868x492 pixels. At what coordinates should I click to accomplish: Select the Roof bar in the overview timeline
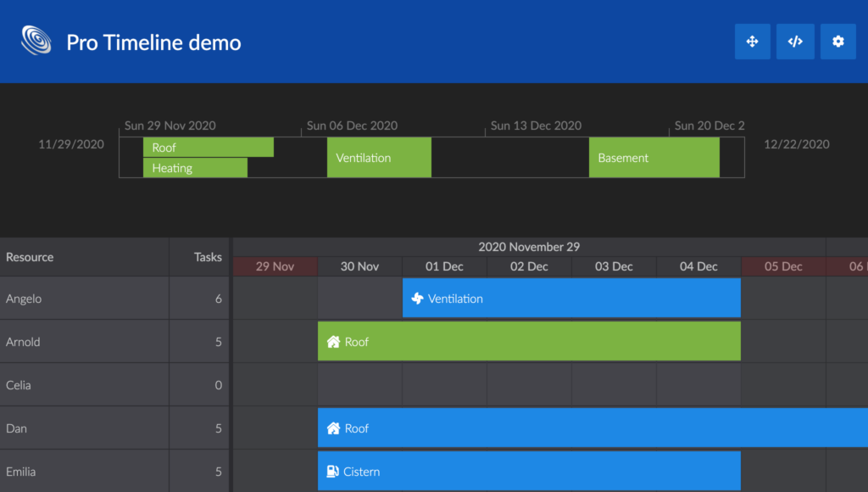[208, 147]
